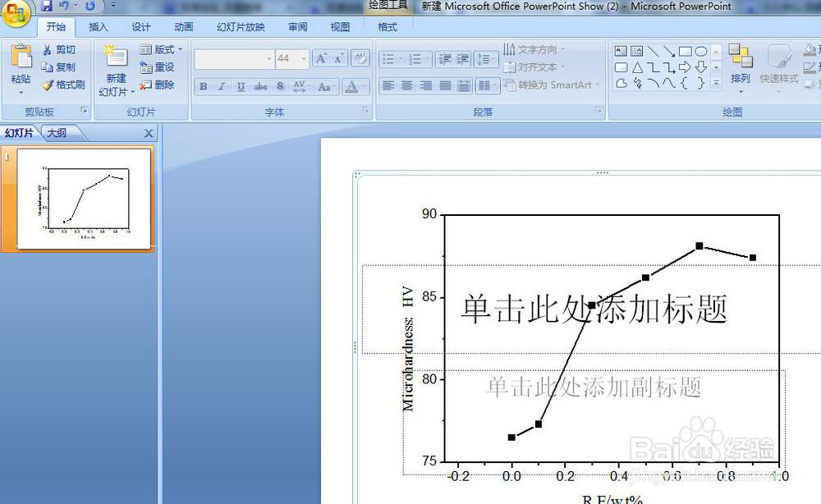Select the rounded rectangle shape
Screen dimensions: 821x504
621,67
